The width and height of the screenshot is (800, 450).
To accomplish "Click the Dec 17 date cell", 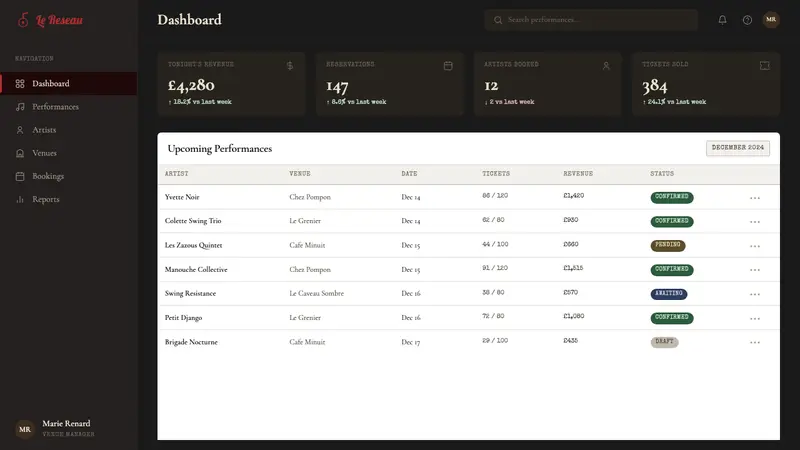I will coord(411,342).
